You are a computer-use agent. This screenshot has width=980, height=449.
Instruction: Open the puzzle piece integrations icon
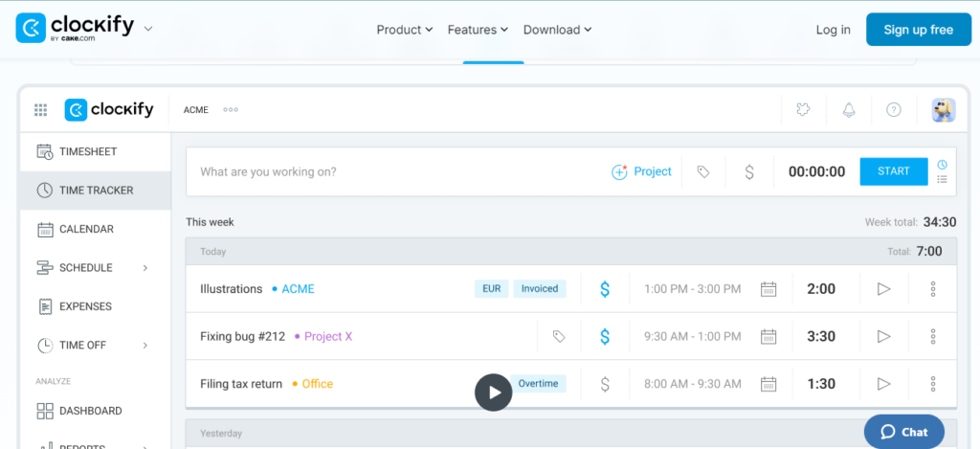pyautogui.click(x=803, y=110)
